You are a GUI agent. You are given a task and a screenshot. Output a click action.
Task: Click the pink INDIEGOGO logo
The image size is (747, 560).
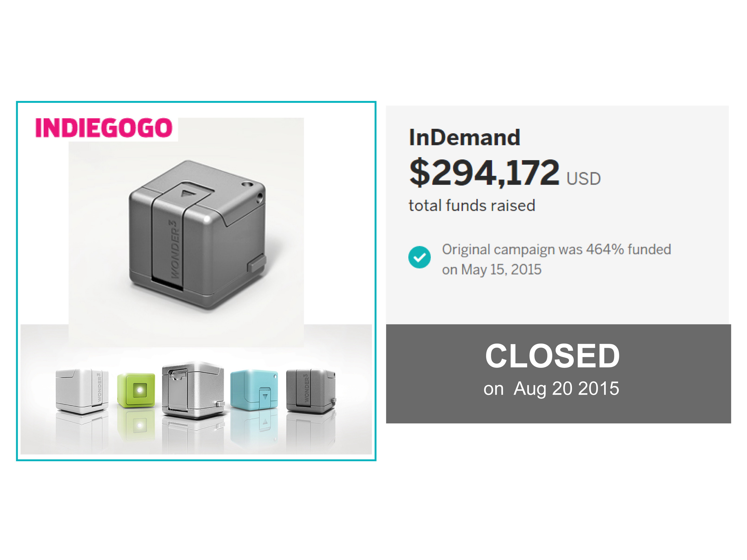[x=104, y=128]
